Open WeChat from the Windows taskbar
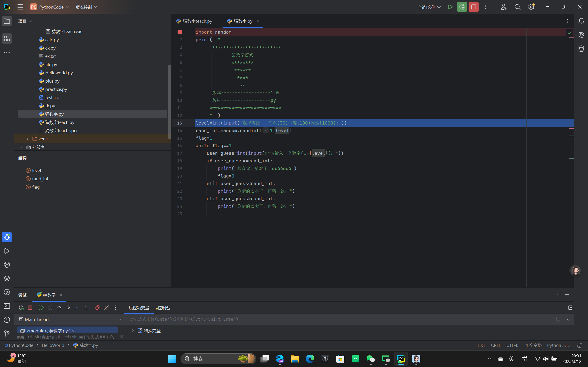Viewport: 588px width, 367px height. (370, 359)
